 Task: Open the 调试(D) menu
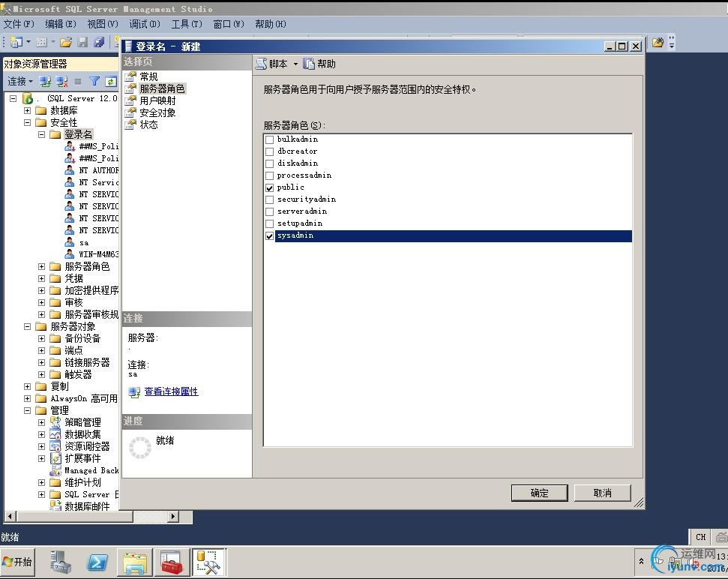click(x=145, y=24)
